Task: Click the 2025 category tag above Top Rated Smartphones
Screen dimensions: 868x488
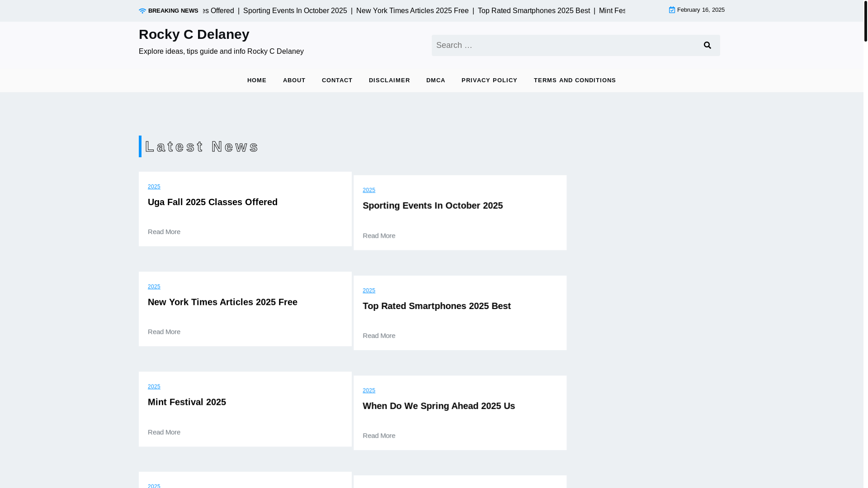Action: (x=369, y=291)
